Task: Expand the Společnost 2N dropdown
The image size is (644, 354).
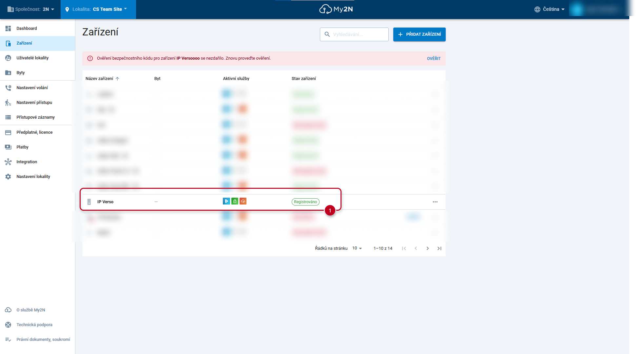Action: pyautogui.click(x=31, y=9)
